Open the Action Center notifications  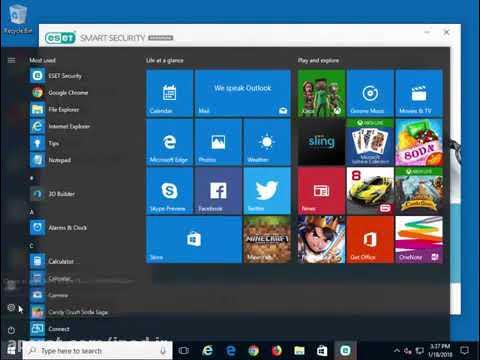[x=464, y=351]
